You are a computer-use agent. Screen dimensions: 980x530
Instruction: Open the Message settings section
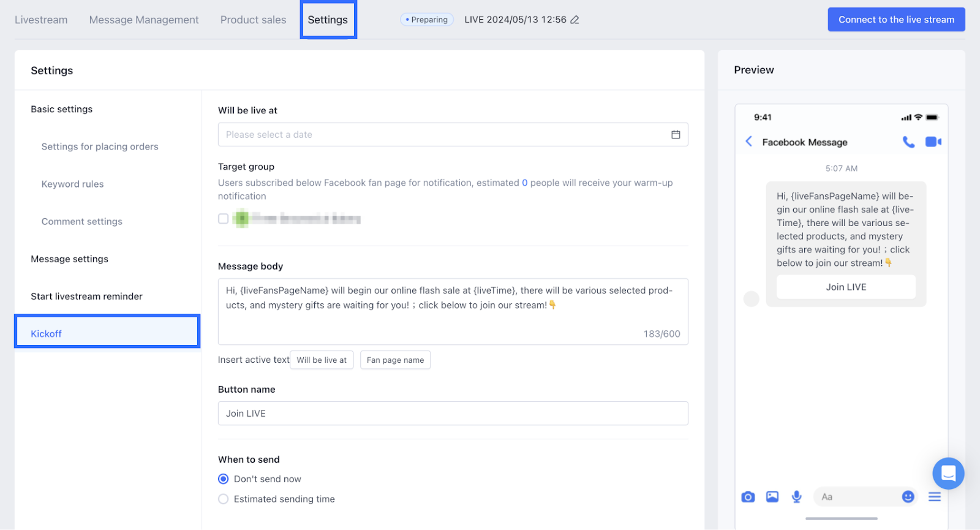[69, 259]
